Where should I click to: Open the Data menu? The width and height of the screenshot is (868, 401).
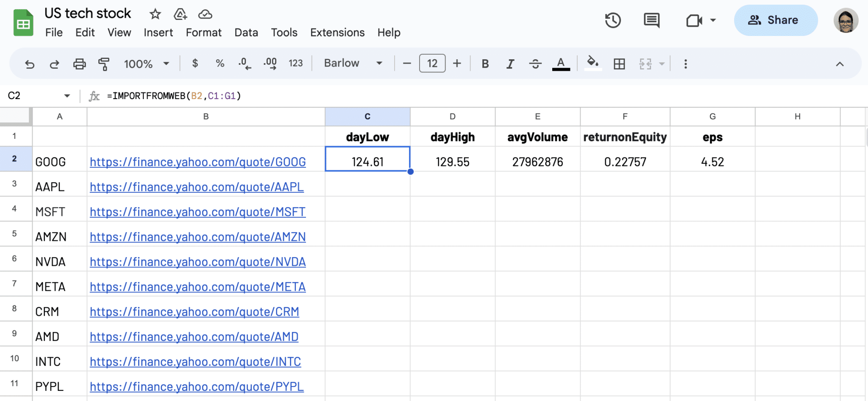coord(246,32)
